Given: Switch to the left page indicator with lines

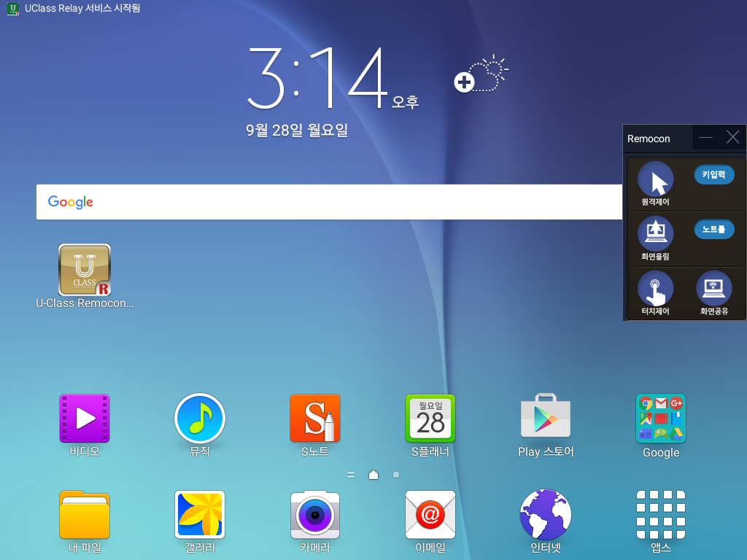Looking at the screenshot, I should [351, 475].
